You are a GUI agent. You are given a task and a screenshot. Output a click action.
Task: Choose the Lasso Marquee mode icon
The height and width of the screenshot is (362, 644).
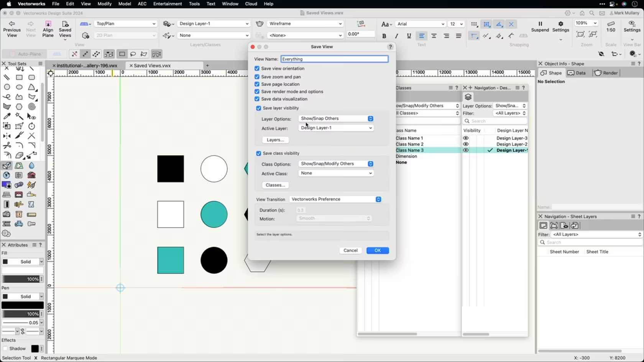pyautogui.click(x=133, y=54)
